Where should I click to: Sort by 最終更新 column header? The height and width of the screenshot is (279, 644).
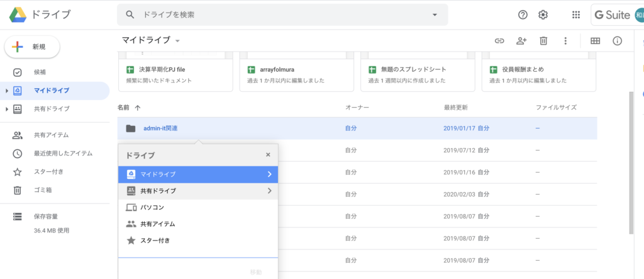tap(455, 108)
